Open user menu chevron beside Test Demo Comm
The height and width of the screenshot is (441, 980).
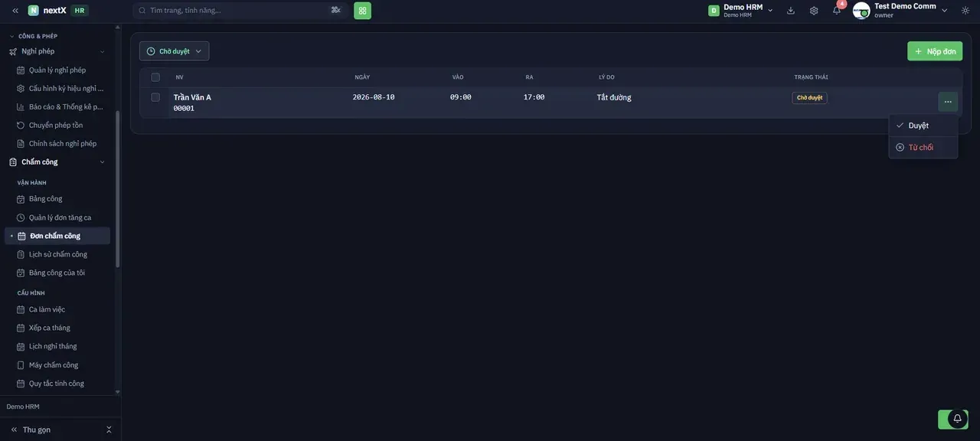pyautogui.click(x=945, y=11)
